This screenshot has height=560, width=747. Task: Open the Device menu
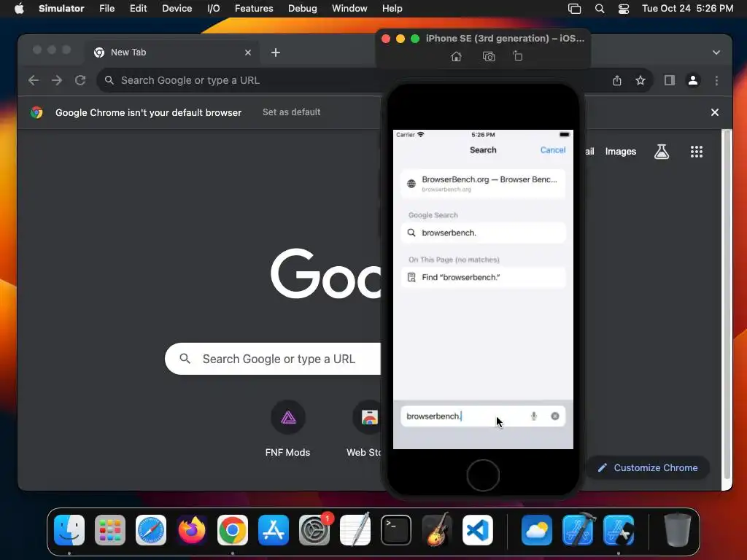177,9
